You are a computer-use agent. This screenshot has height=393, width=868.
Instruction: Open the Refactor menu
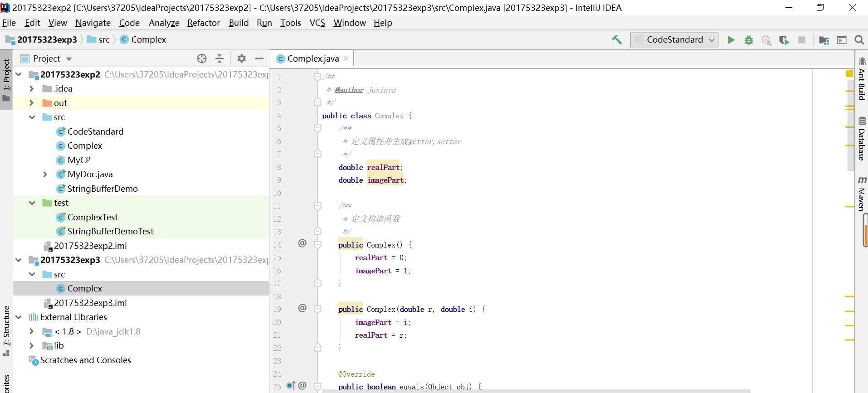tap(204, 23)
